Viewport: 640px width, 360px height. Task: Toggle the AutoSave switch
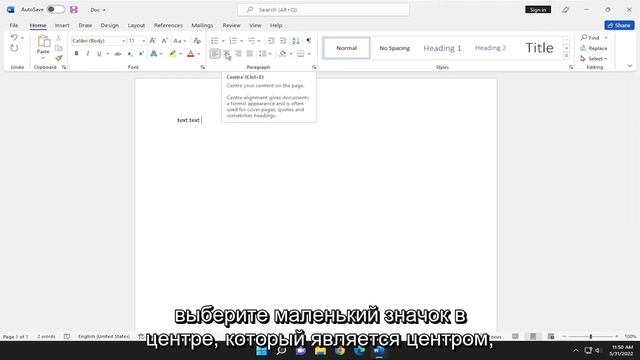coord(56,9)
